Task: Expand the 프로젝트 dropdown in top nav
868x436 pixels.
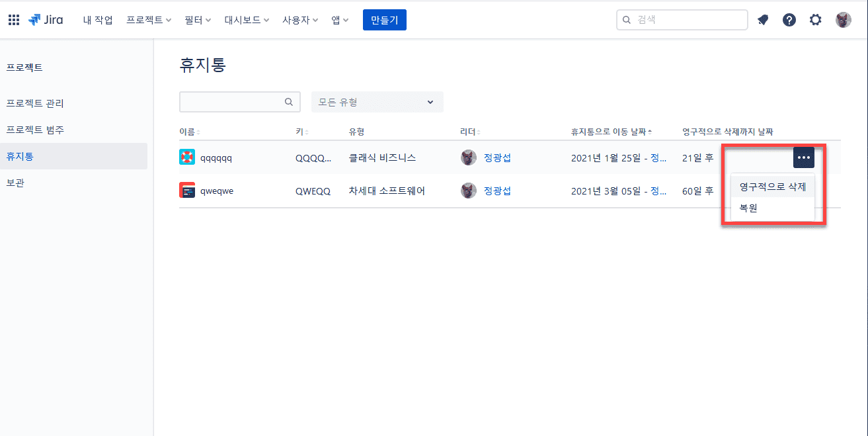Action: 149,20
